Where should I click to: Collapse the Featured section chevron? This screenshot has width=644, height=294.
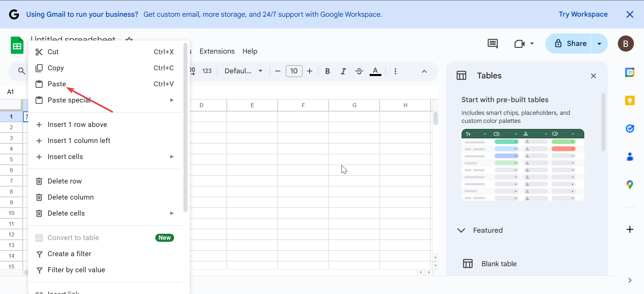pyautogui.click(x=461, y=230)
